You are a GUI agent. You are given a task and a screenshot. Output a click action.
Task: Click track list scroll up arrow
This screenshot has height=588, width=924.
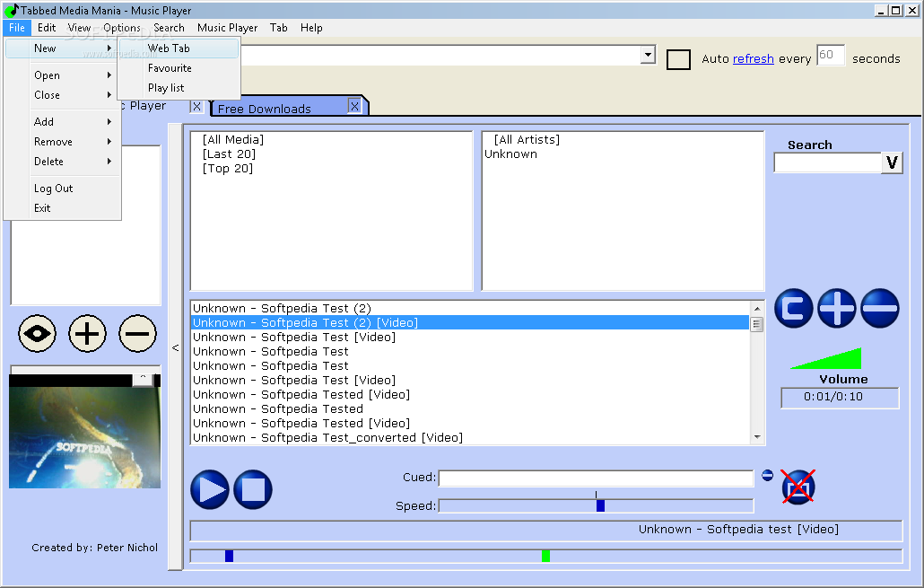pos(757,309)
